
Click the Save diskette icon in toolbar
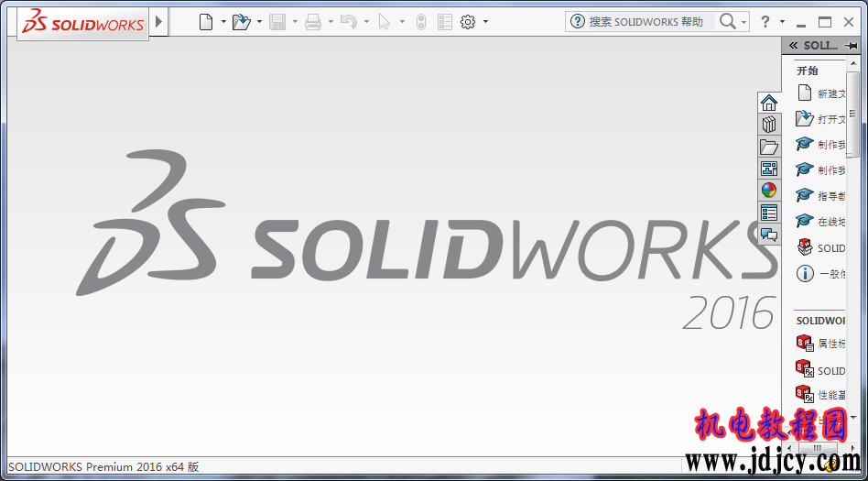[x=277, y=22]
